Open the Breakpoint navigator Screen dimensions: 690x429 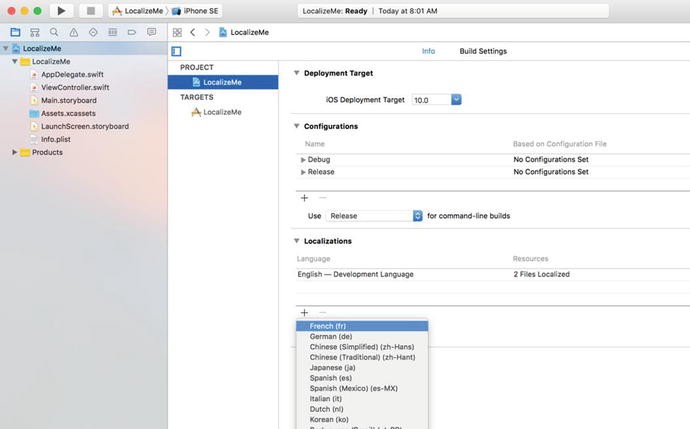click(132, 32)
